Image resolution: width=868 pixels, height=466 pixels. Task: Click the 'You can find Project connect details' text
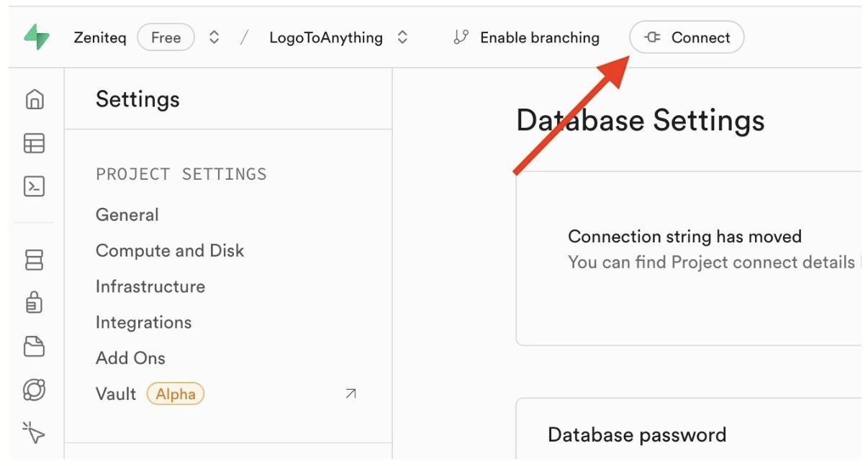711,262
